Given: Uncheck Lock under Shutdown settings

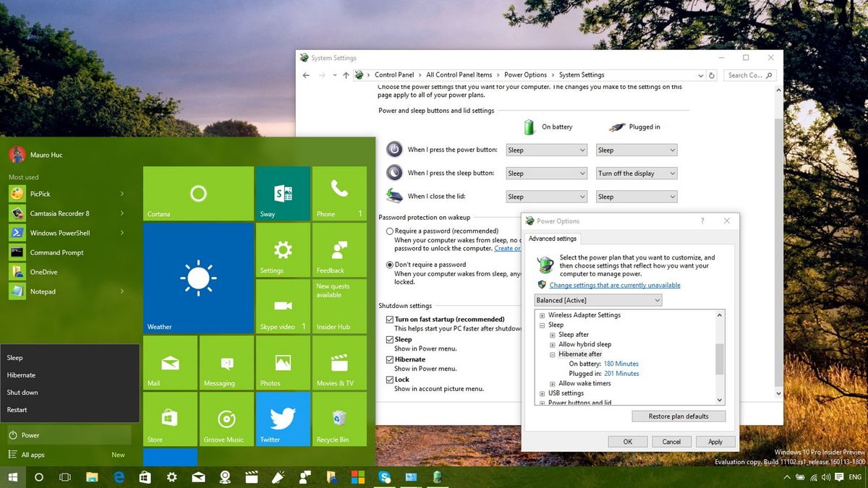Looking at the screenshot, I should [389, 379].
